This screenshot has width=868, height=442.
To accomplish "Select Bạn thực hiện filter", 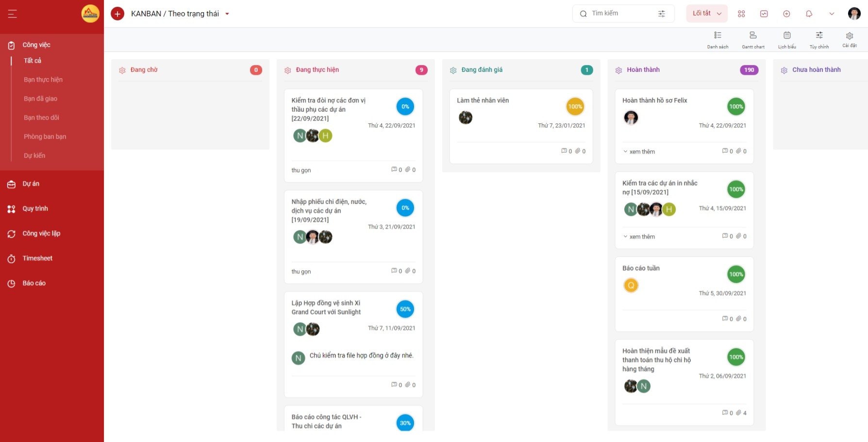I will coord(43,80).
